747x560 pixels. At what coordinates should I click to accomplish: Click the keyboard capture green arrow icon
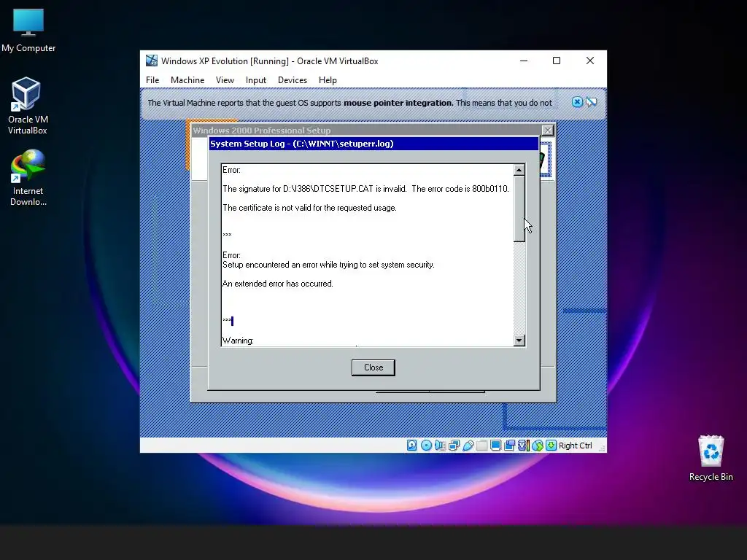551,446
